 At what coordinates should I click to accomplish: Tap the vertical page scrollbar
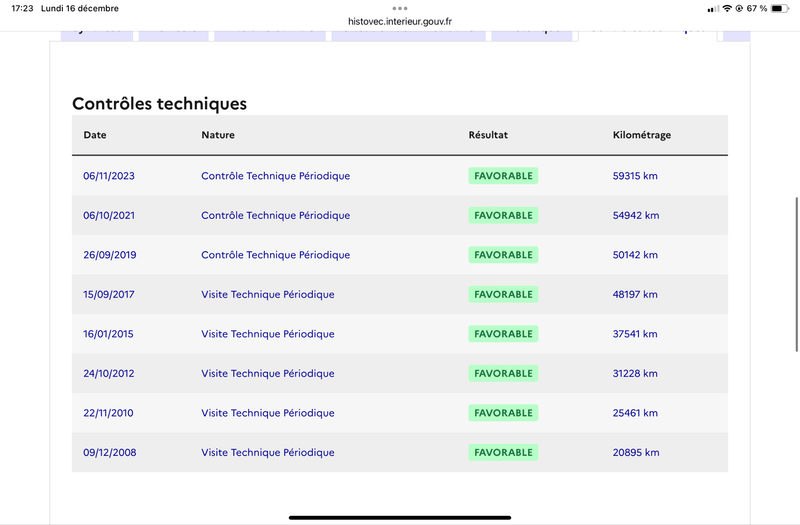click(x=797, y=274)
